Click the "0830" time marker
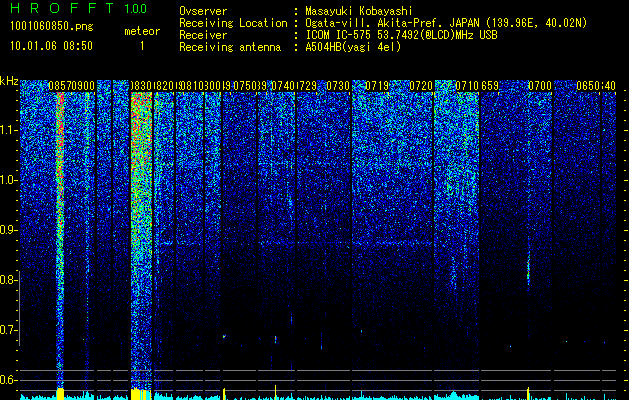 (142, 86)
